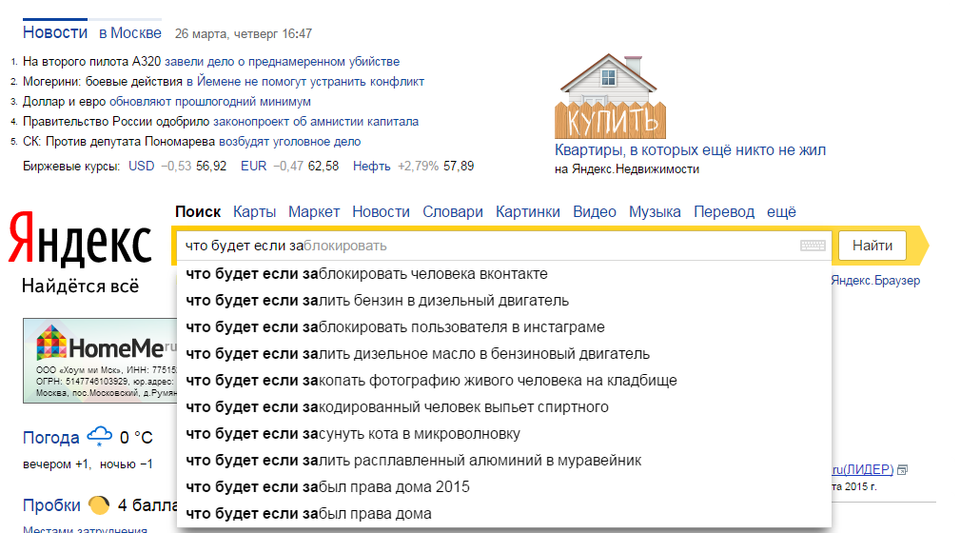Open the Погода weather link
This screenshot has width=980, height=533.
pos(51,438)
